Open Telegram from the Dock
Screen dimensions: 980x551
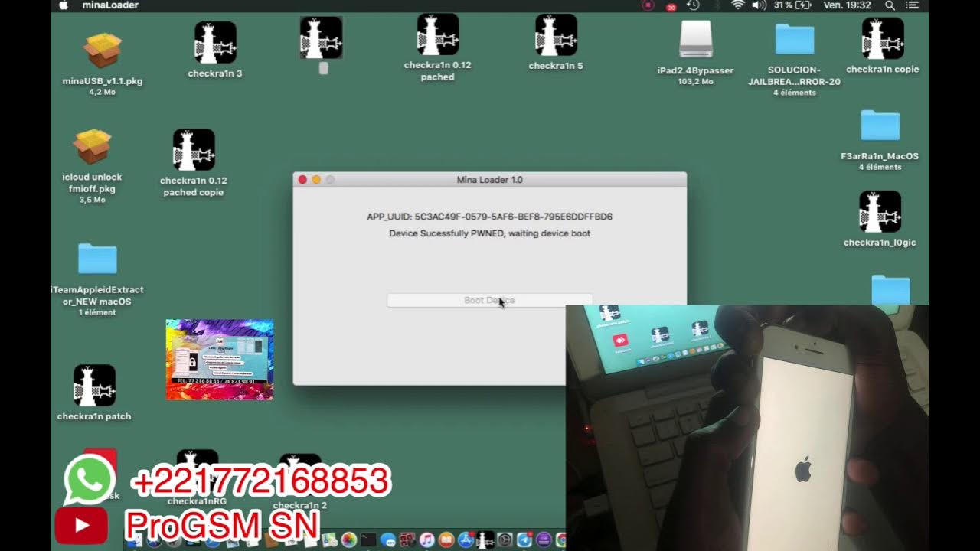click(524, 540)
